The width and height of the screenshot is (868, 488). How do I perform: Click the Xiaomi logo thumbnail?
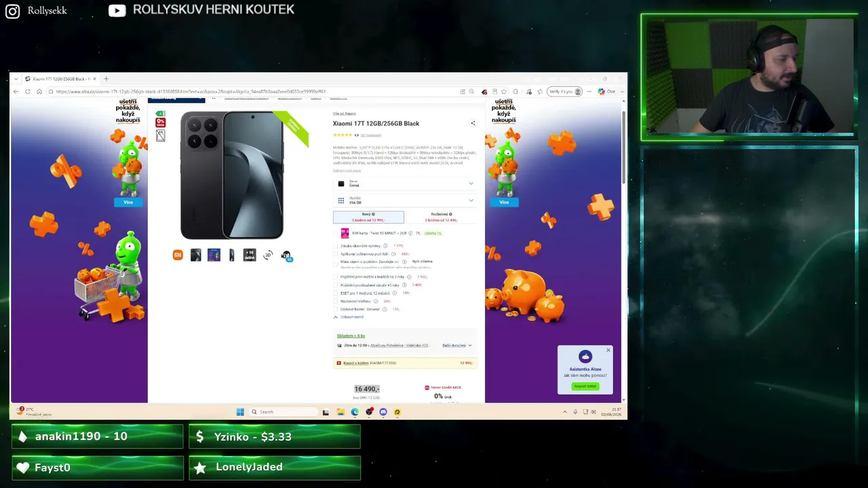[x=178, y=255]
